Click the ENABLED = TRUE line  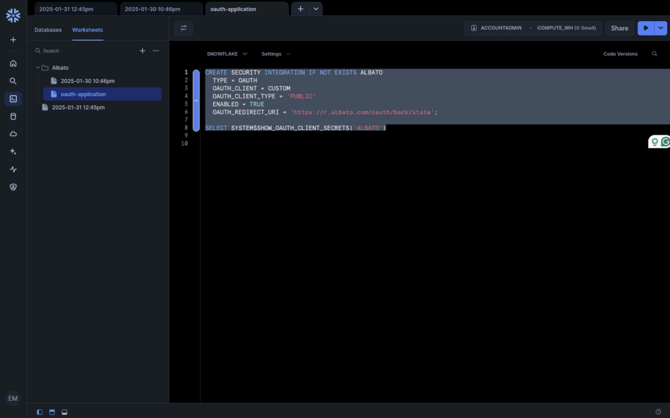click(238, 104)
